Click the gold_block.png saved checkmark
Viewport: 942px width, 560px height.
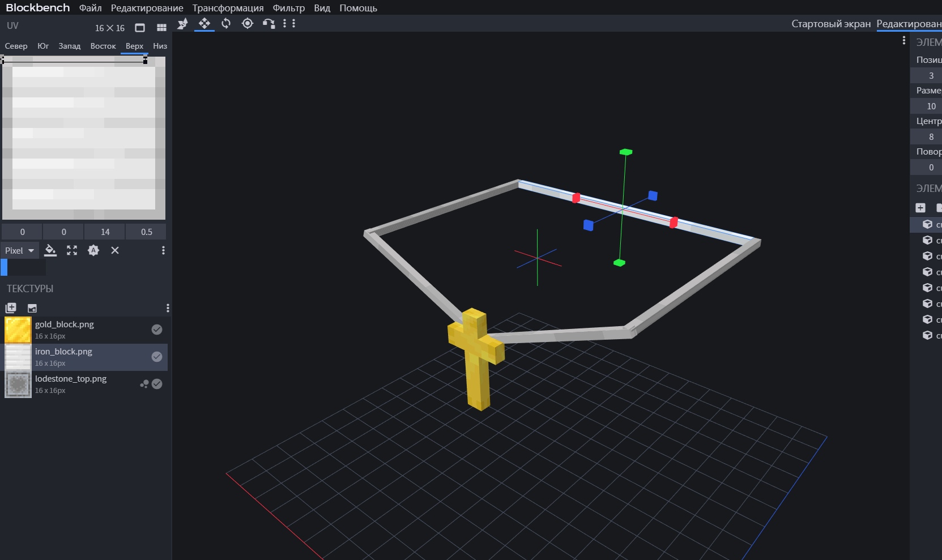coord(157,330)
